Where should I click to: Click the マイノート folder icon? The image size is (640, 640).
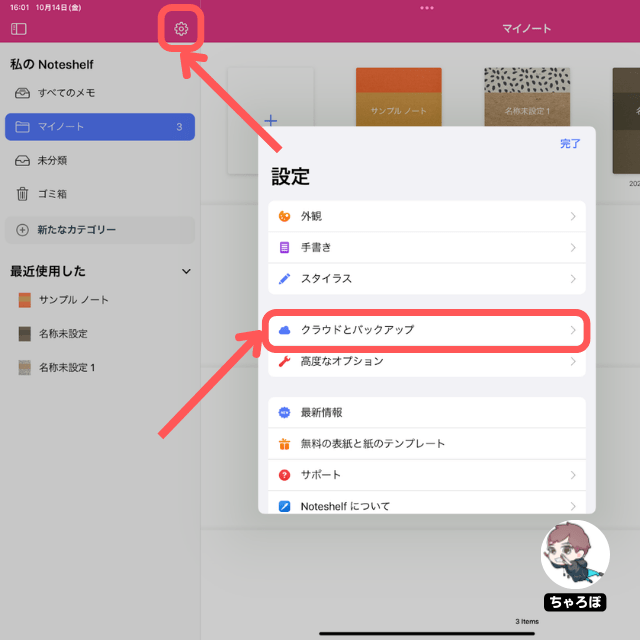[x=22, y=127]
